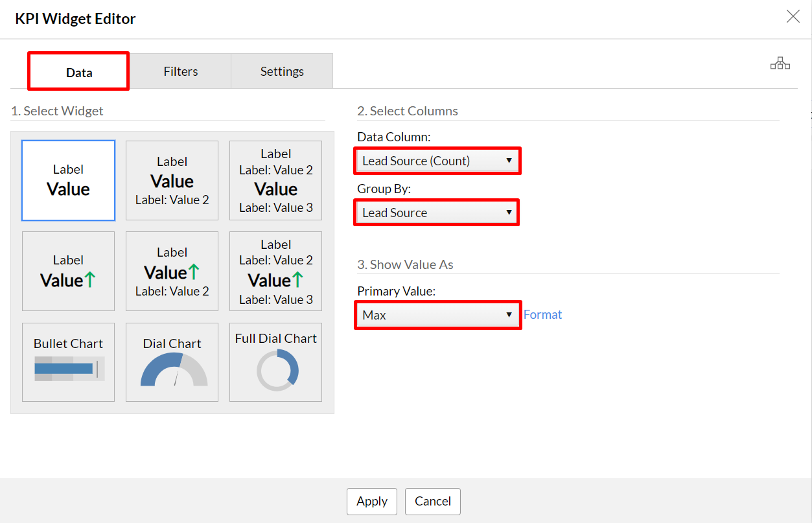
Task: Close the KPI Widget Editor dialog
Action: [x=793, y=17]
